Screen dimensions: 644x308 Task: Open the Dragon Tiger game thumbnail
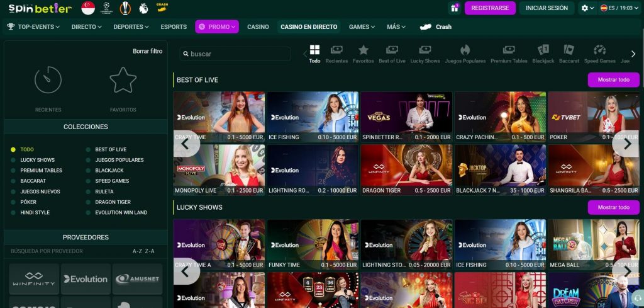click(x=406, y=169)
